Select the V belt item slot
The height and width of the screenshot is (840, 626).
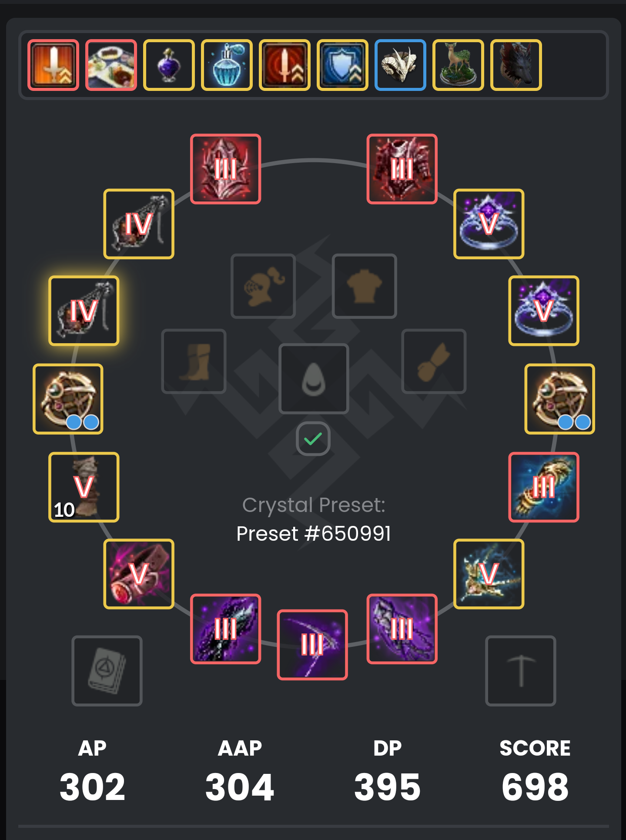[x=139, y=574]
